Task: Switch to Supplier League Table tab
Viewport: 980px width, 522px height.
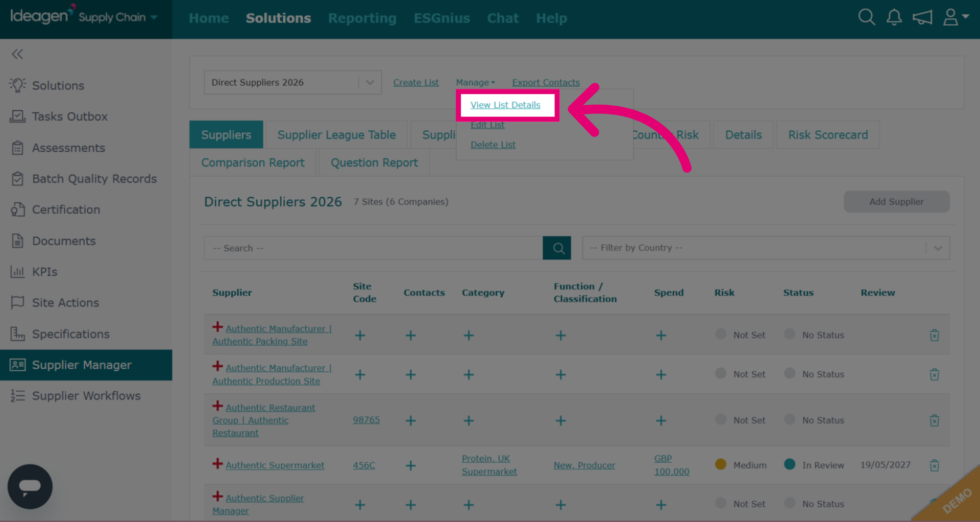Action: 336,135
